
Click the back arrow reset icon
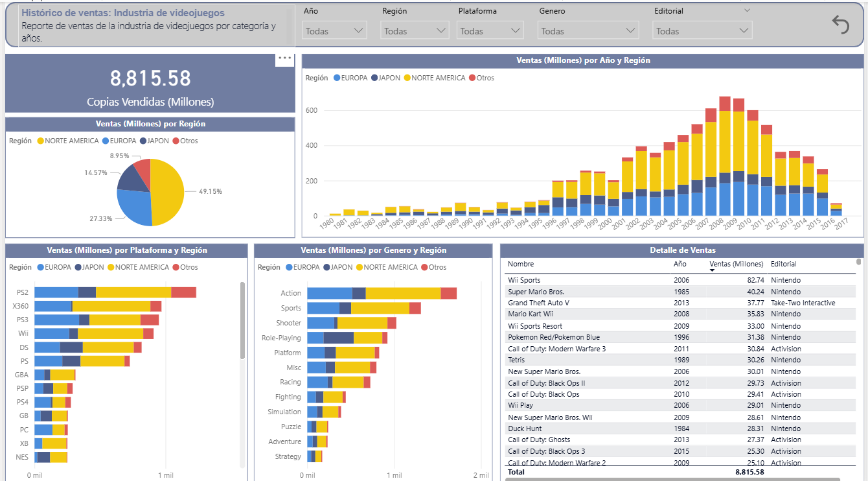point(840,25)
